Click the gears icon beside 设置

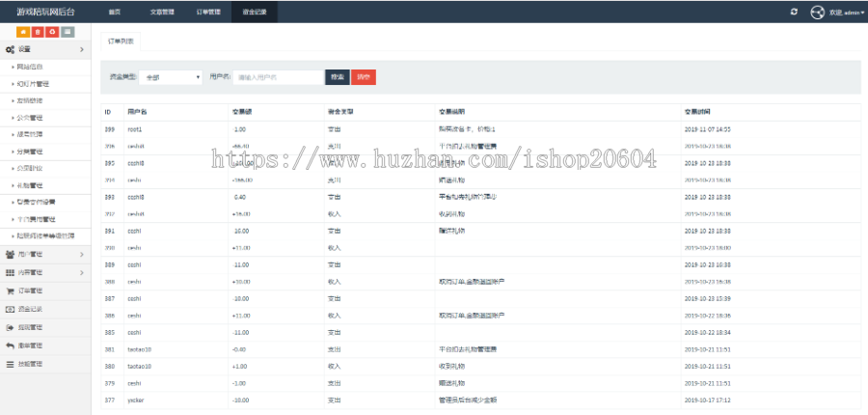[10, 49]
